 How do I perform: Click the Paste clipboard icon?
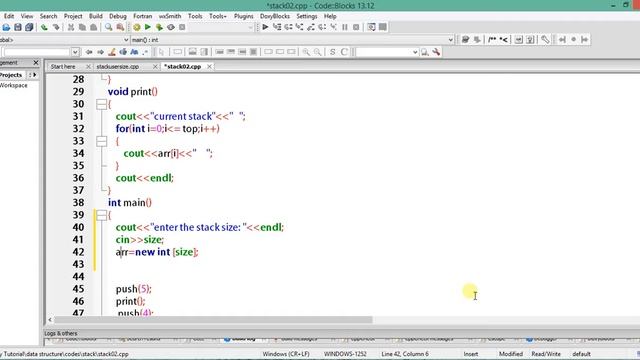click(93, 27)
